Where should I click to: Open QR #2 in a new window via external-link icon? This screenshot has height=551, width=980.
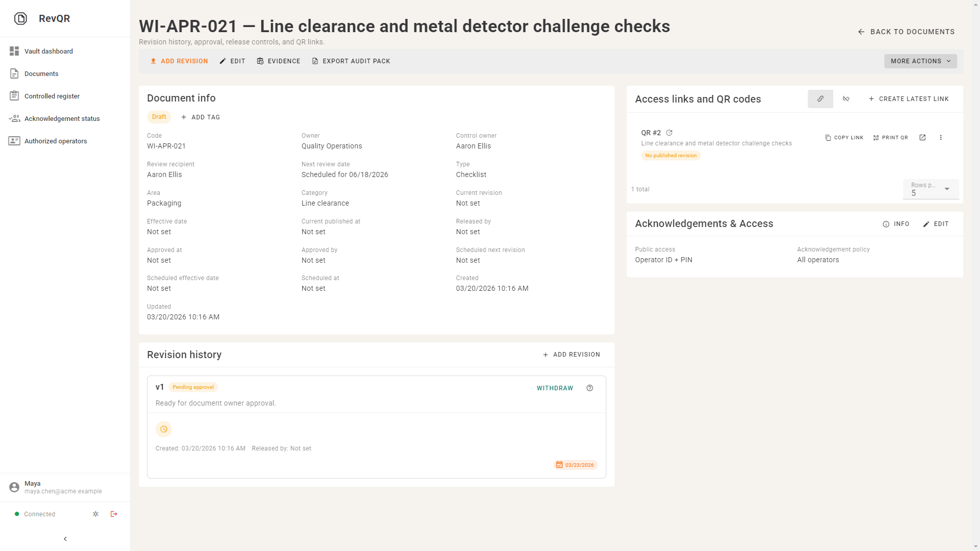[x=922, y=137]
